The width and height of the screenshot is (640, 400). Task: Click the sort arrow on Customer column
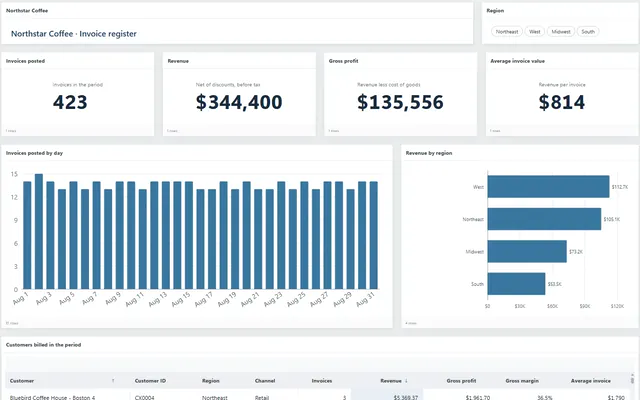[113, 381]
